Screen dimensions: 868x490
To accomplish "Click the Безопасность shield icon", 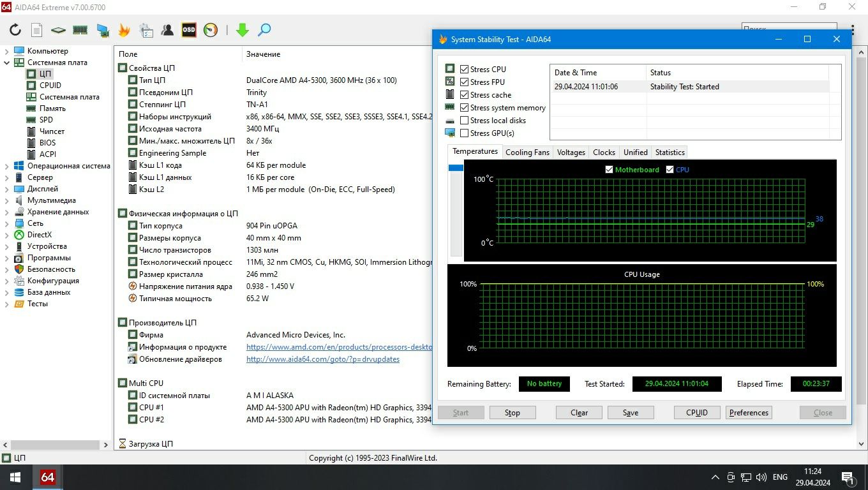I will [19, 269].
